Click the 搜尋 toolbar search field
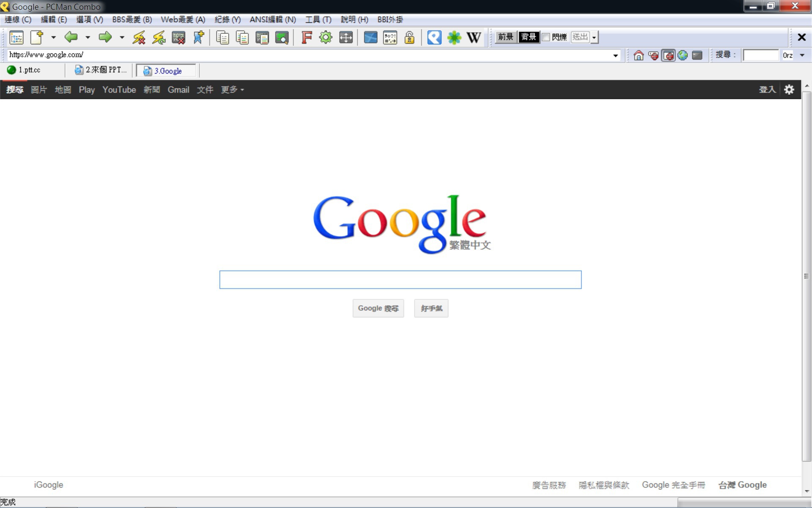Image resolution: width=812 pixels, height=508 pixels. pos(761,55)
